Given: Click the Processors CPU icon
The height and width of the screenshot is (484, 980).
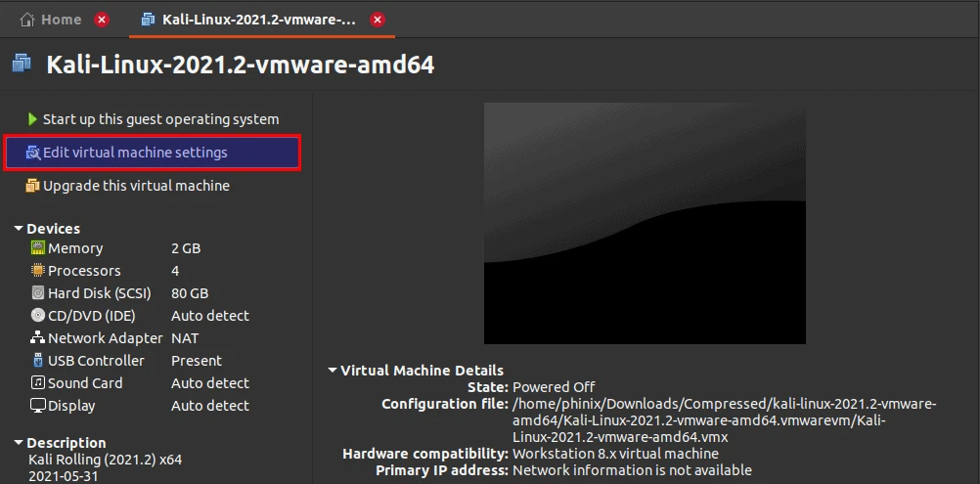Looking at the screenshot, I should click(38, 271).
